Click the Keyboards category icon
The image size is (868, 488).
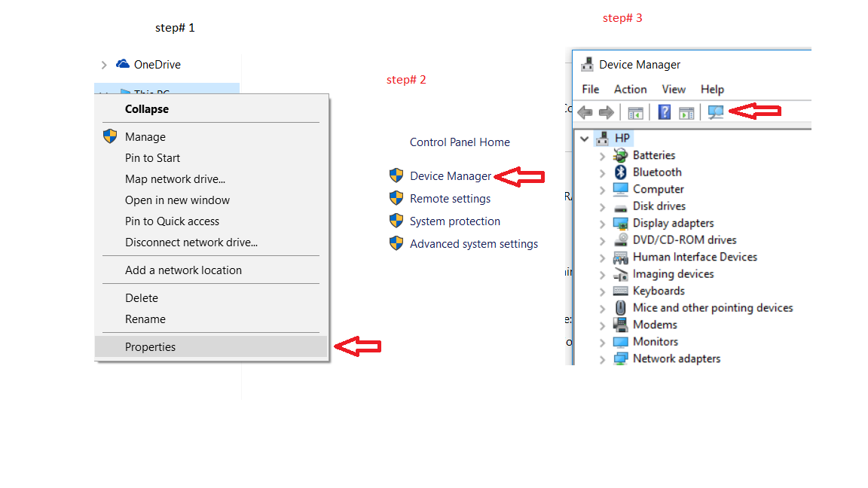tap(621, 291)
